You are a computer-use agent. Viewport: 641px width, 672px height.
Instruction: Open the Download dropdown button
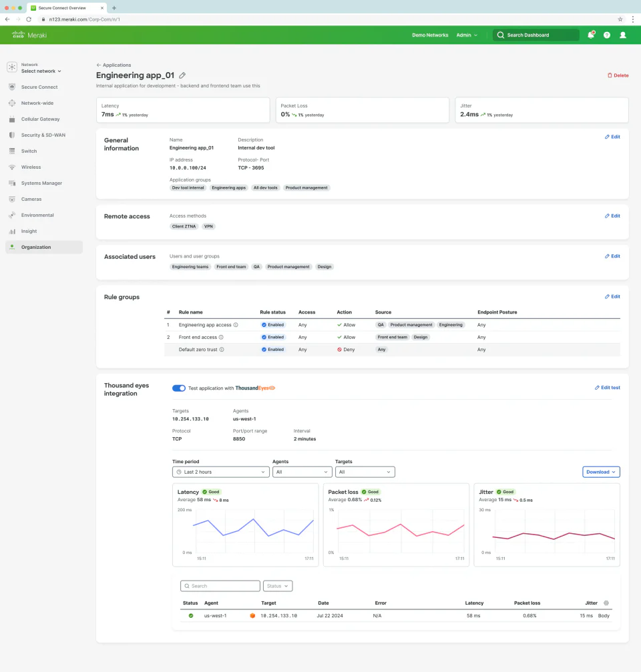coord(601,472)
